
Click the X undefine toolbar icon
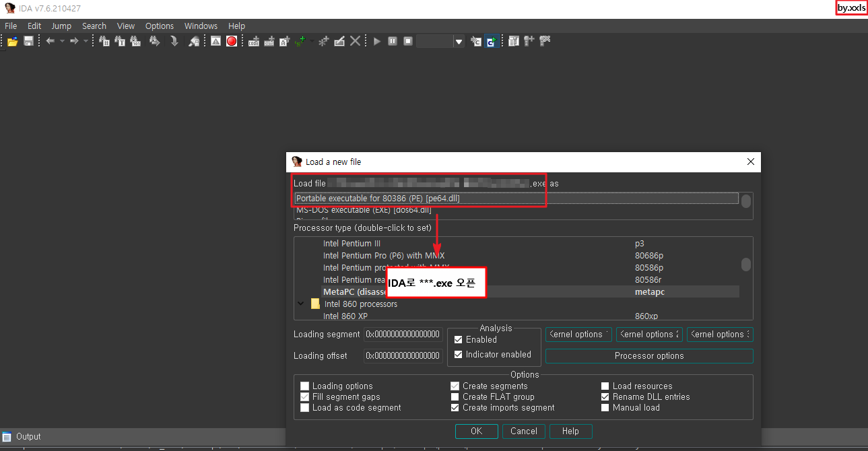tap(355, 41)
